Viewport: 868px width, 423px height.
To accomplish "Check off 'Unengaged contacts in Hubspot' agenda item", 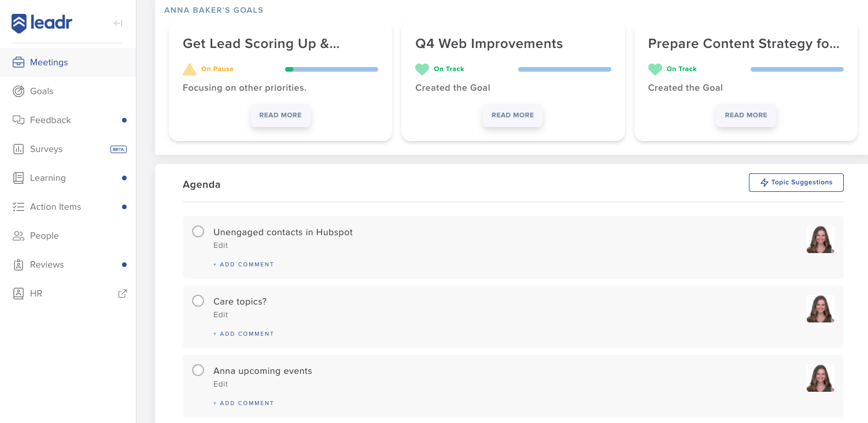I will click(x=198, y=232).
